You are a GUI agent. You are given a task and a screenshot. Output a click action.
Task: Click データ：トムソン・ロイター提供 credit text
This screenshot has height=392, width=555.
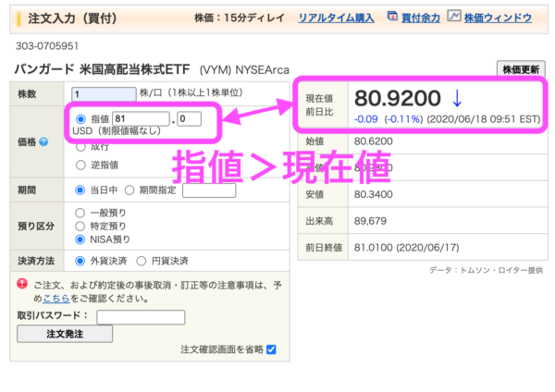(x=486, y=270)
